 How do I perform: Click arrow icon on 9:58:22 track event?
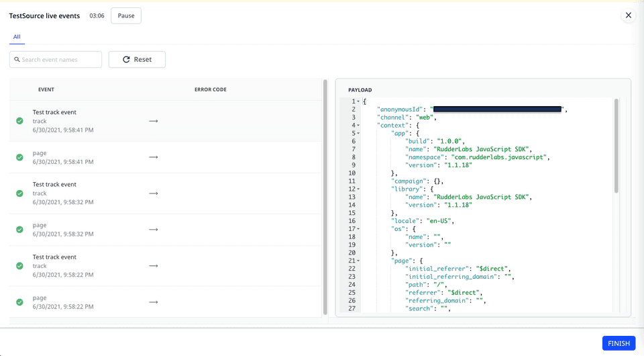(x=153, y=266)
